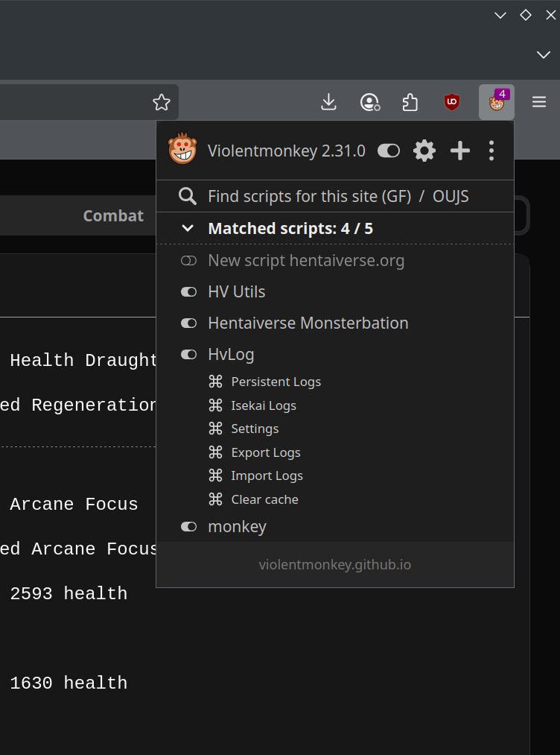Run the Isekai Logs command
Image resolution: width=560 pixels, height=755 pixels.
click(x=264, y=405)
